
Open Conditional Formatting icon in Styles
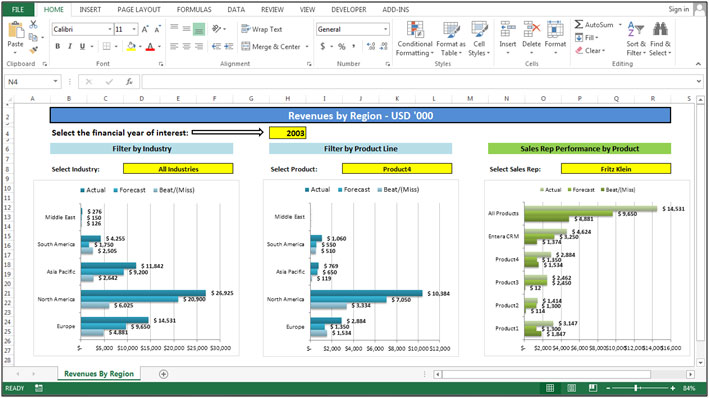pyautogui.click(x=415, y=30)
